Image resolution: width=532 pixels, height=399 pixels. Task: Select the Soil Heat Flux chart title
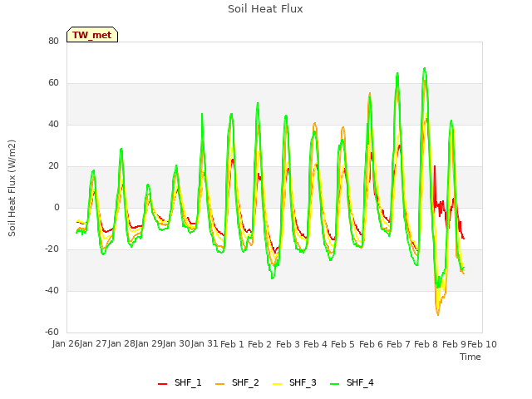(x=265, y=9)
